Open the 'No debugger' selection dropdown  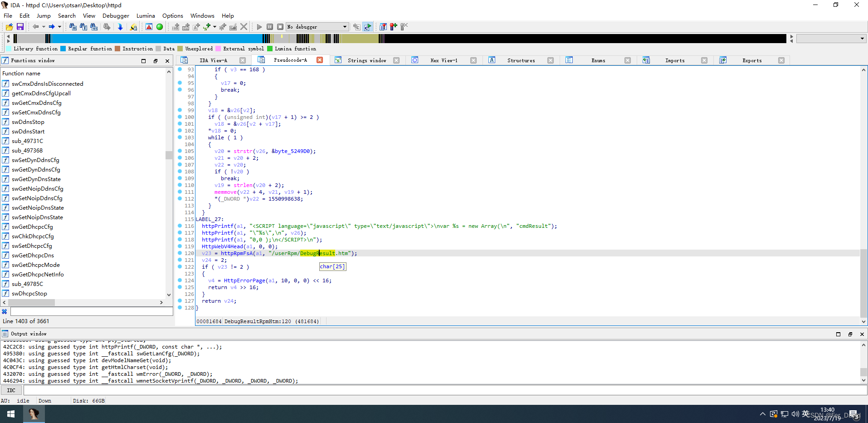(317, 27)
